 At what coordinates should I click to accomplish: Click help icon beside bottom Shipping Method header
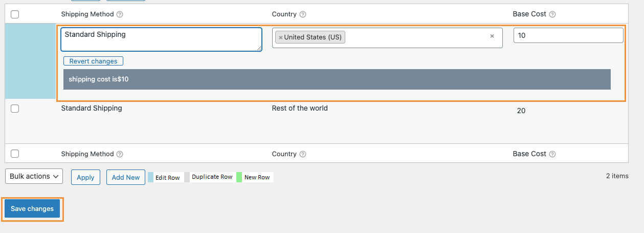tap(120, 154)
